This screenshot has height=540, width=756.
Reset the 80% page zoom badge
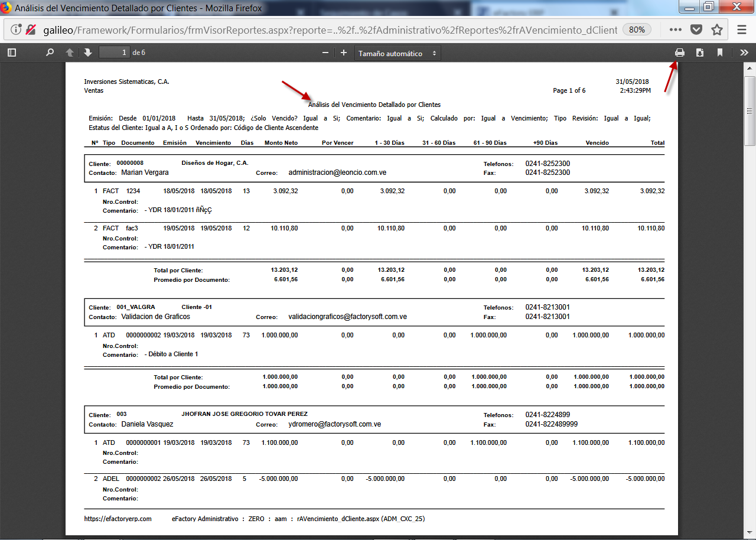pyautogui.click(x=637, y=30)
